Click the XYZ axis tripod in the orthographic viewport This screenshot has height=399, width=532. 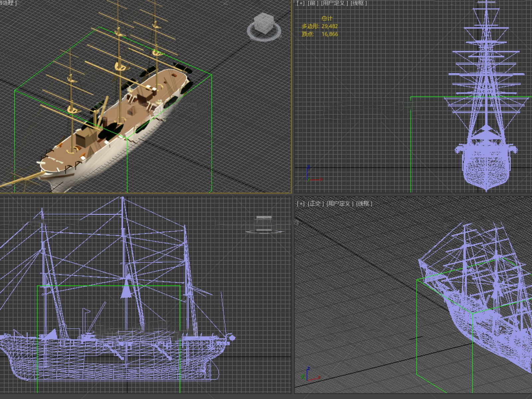[311, 374]
